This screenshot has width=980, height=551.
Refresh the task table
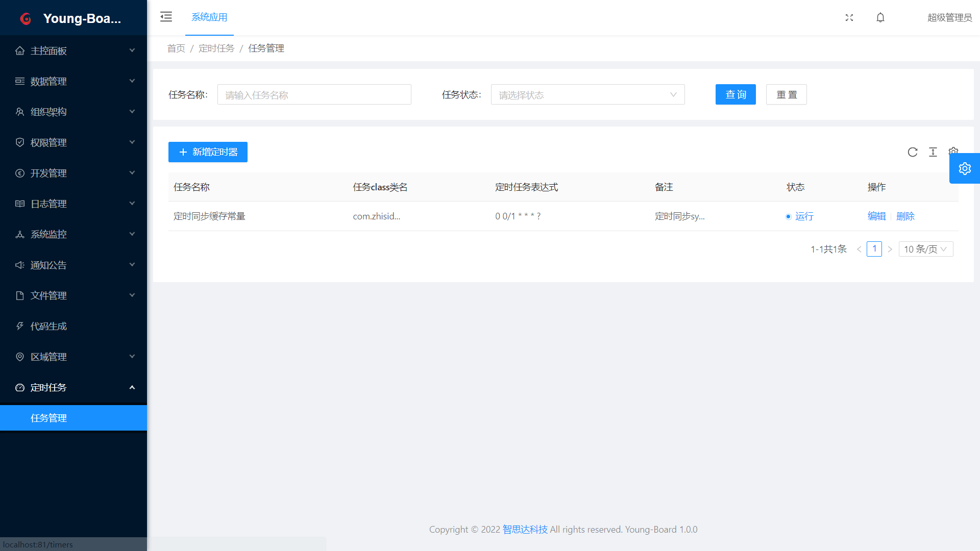pyautogui.click(x=913, y=152)
